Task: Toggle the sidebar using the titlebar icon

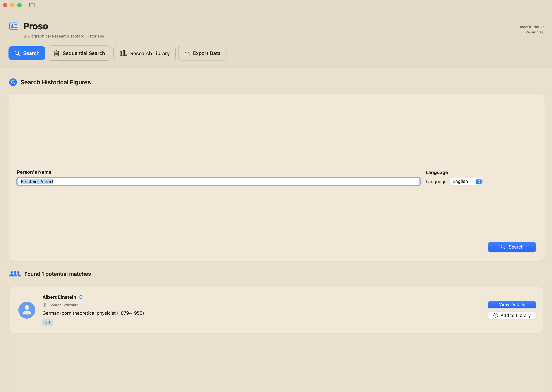Action: [x=32, y=5]
